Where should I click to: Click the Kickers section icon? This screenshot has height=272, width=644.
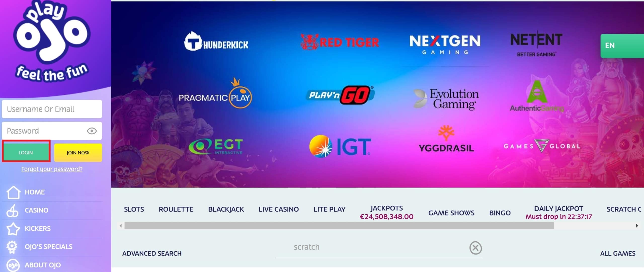(x=12, y=228)
